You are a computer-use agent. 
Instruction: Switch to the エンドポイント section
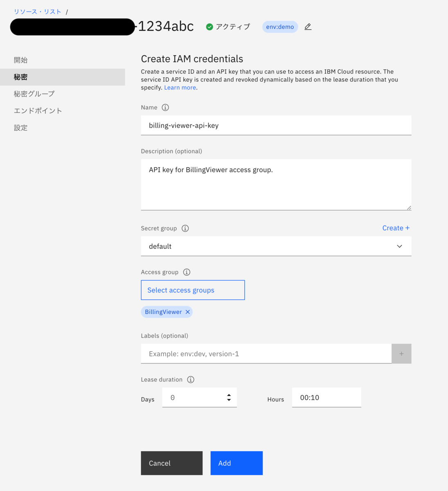[x=38, y=110]
